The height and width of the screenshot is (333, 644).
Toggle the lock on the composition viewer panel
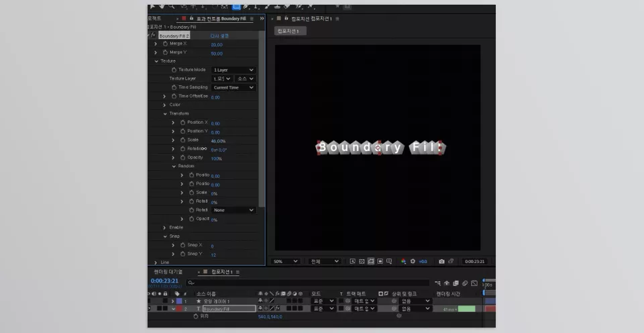(x=286, y=19)
